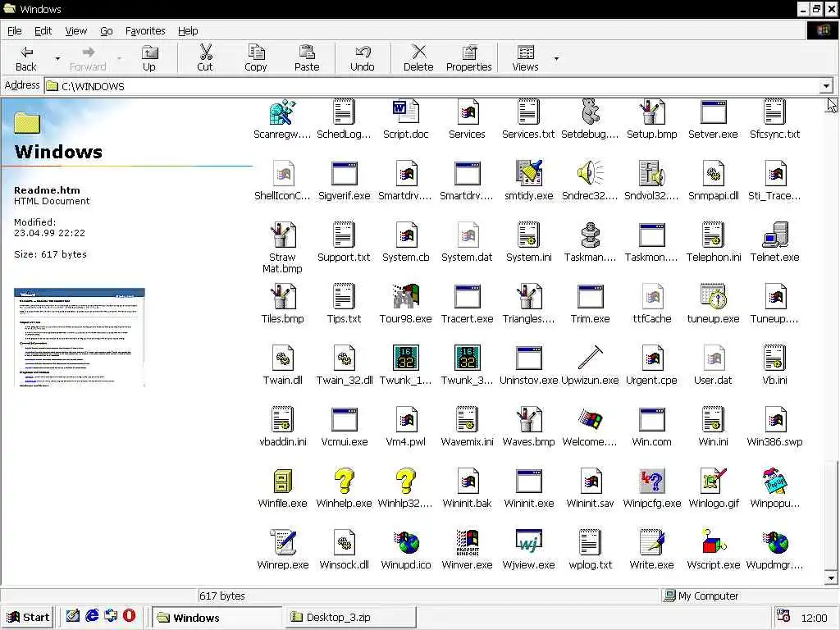Image resolution: width=840 pixels, height=630 pixels.
Task: Click the Undo toolbar button
Action: coord(363,58)
